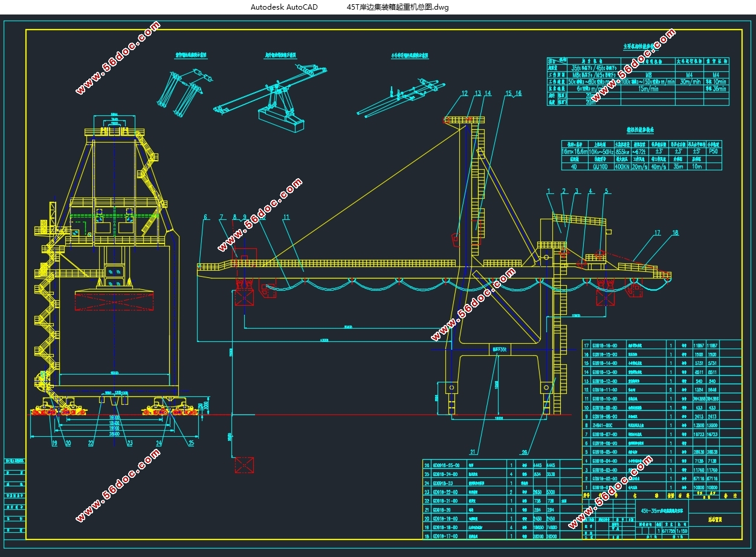Click part code 'GD918-18-00' in row 19

point(446,527)
